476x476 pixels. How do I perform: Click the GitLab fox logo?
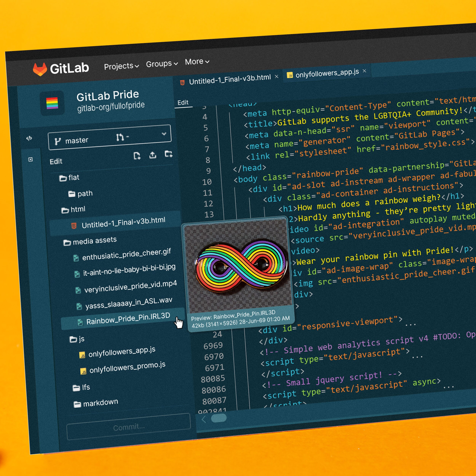coord(40,69)
